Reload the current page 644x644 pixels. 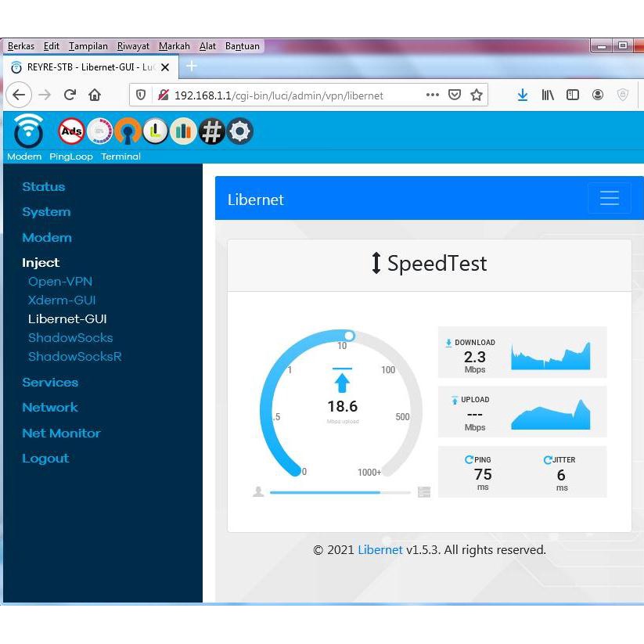point(70,95)
